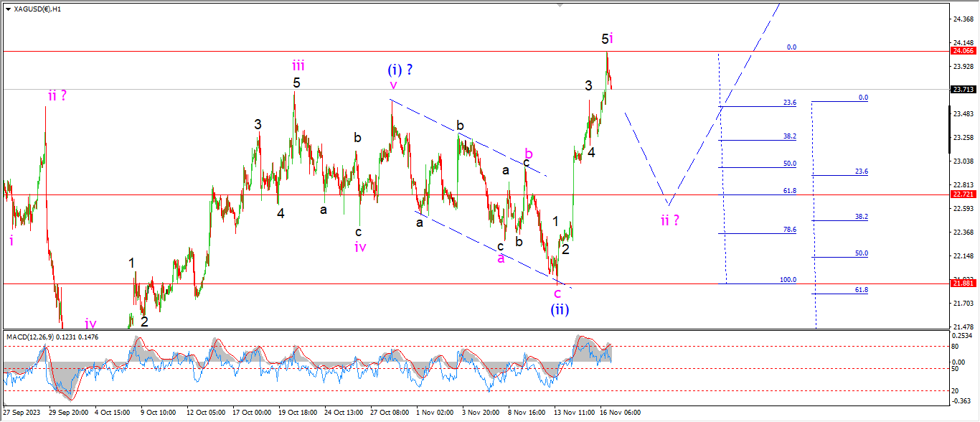Click the 21.881 support level price tag
The image size is (980, 422).
click(x=961, y=283)
